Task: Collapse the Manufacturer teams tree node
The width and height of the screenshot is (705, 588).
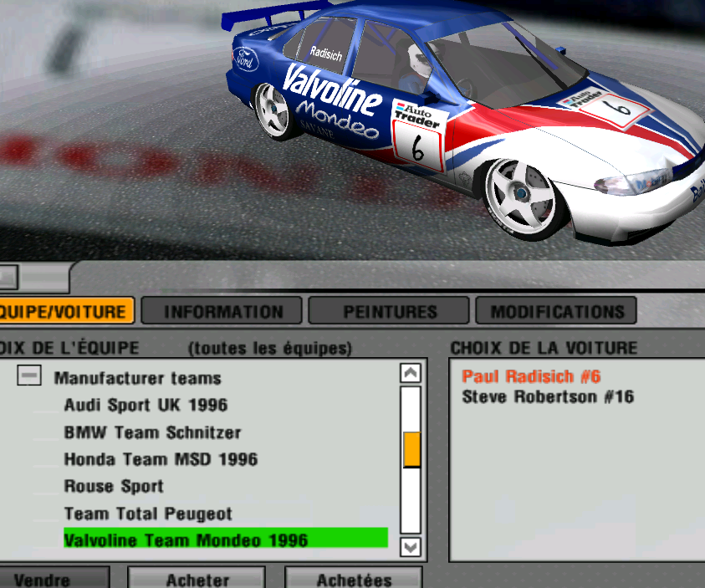Action: [x=29, y=377]
